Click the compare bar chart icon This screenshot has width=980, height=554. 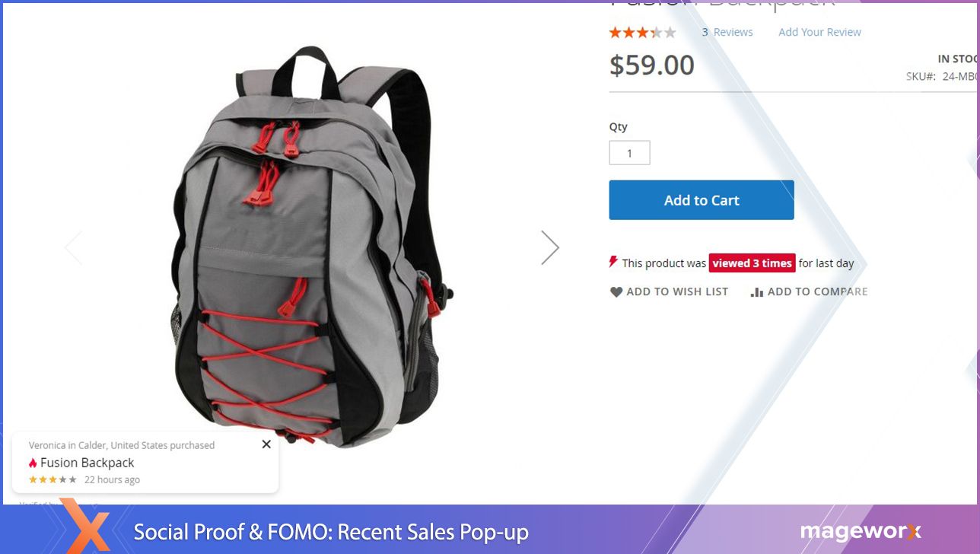click(x=756, y=292)
